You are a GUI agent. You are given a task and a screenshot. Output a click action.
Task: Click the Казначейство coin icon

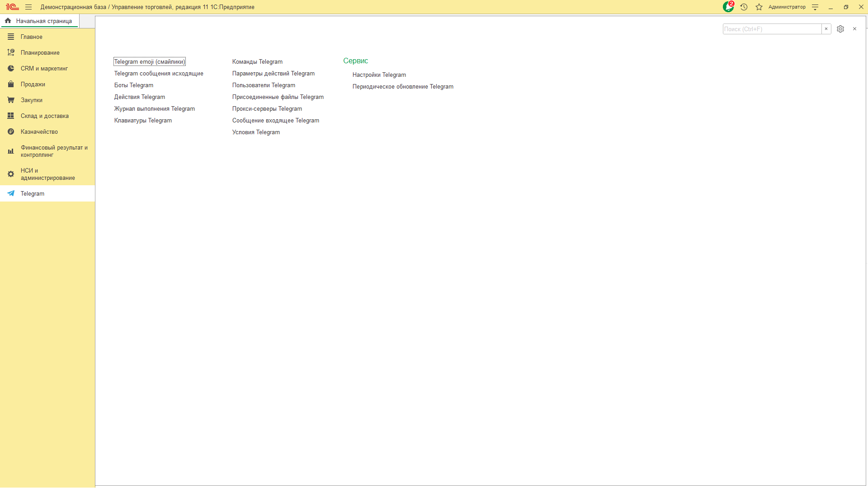click(11, 131)
